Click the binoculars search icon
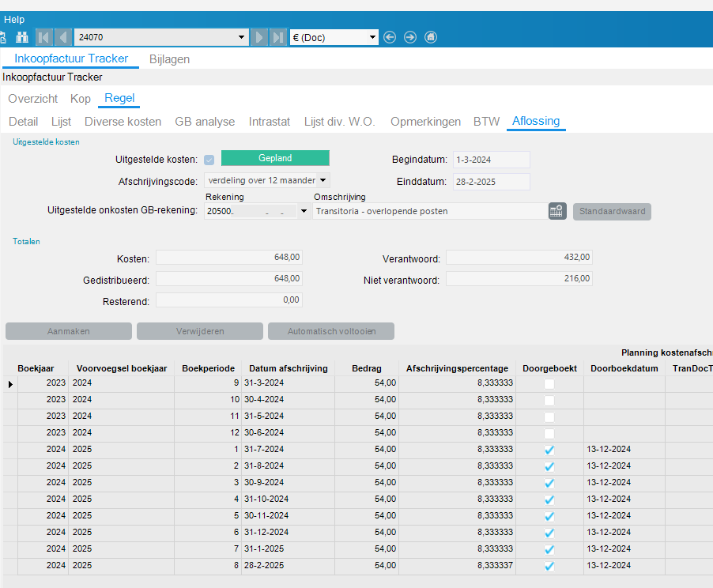 coord(21,37)
